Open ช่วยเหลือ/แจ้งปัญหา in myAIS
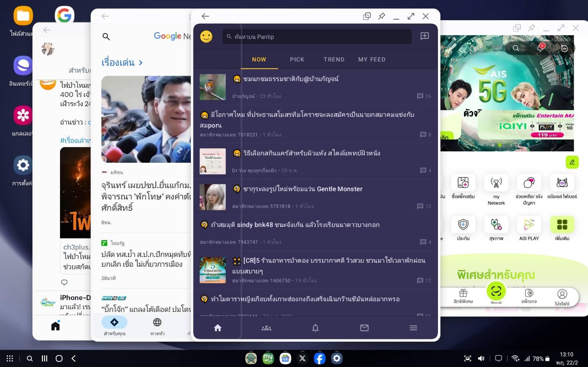This screenshot has height=367, width=588. click(529, 190)
